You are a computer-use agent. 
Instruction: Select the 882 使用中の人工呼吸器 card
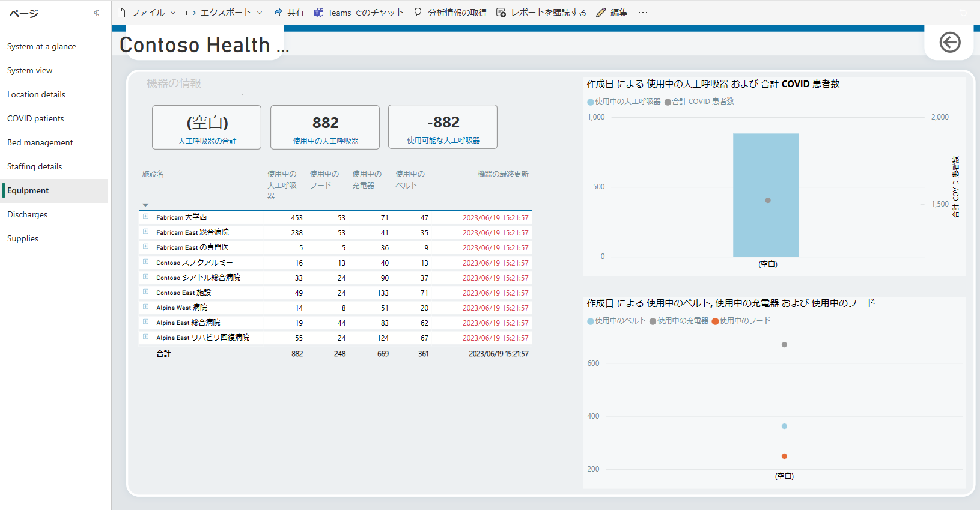[x=325, y=127]
